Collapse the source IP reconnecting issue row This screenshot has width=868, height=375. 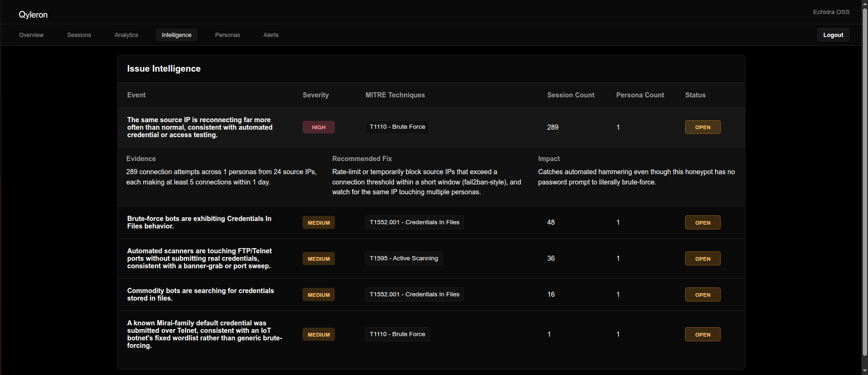pos(431,127)
